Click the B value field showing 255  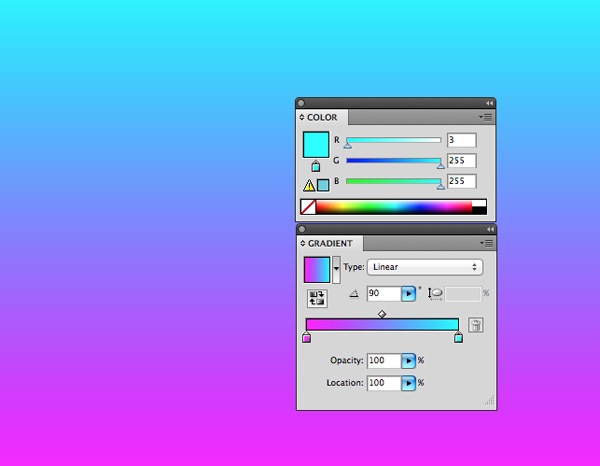(x=462, y=181)
